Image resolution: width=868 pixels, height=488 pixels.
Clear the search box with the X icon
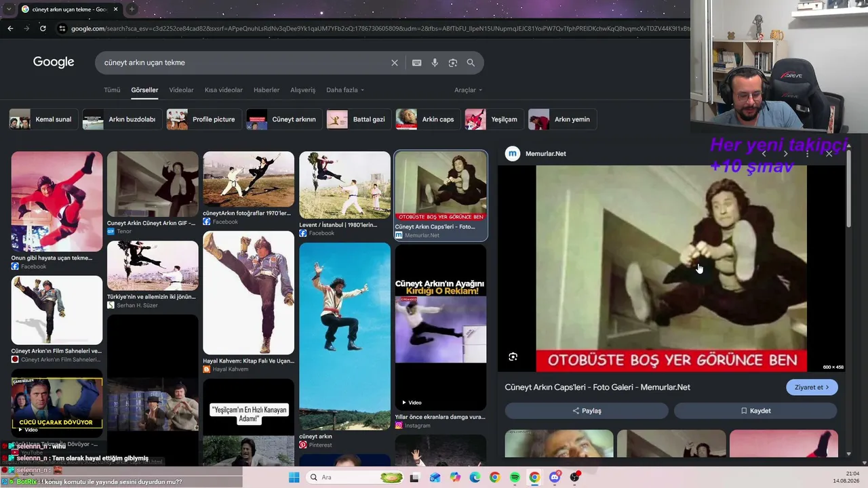(395, 62)
